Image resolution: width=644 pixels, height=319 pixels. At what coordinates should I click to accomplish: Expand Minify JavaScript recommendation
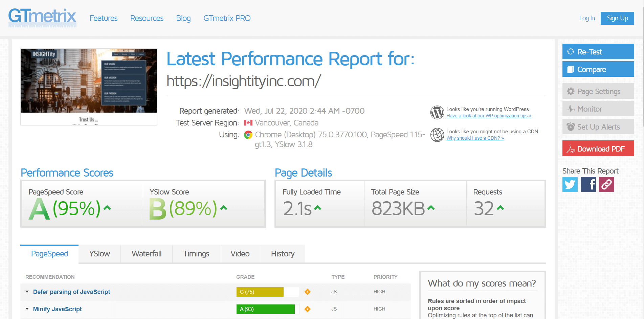point(57,309)
